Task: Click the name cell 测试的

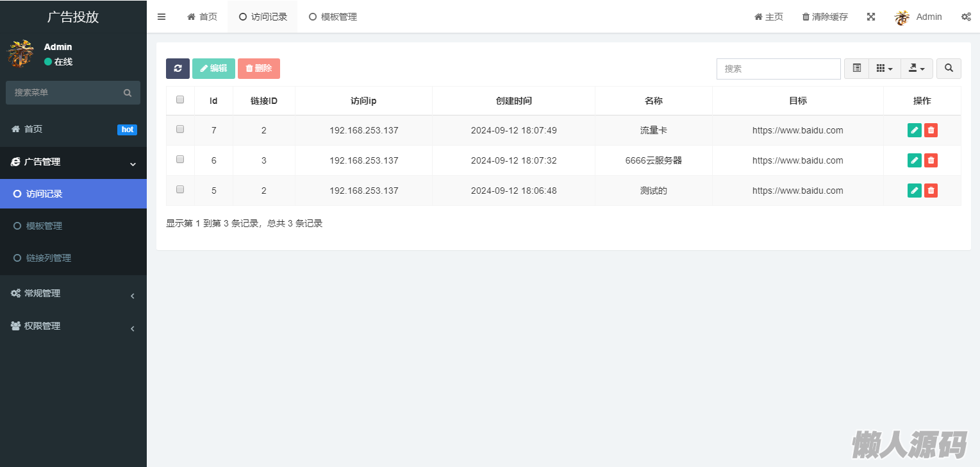Action: click(x=654, y=191)
